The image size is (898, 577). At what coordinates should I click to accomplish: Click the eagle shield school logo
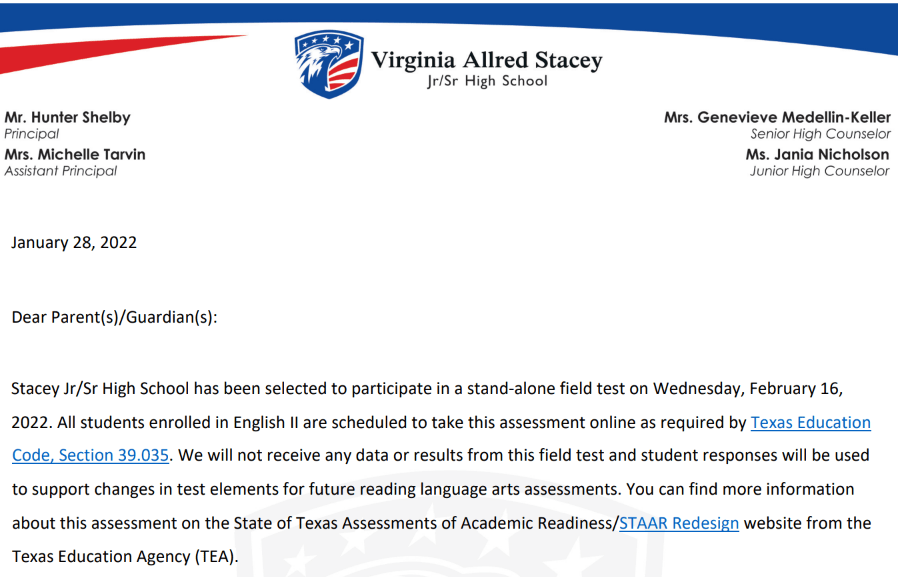[329, 64]
